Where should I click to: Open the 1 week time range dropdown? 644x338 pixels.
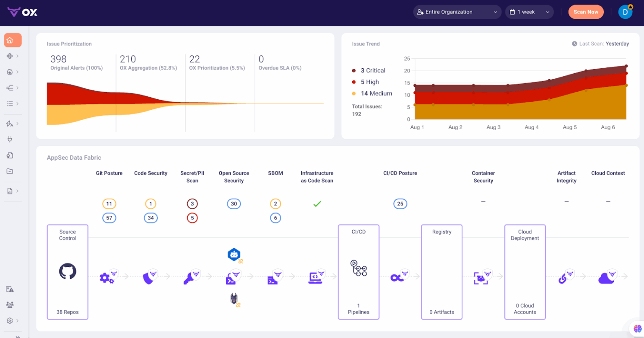(x=529, y=12)
